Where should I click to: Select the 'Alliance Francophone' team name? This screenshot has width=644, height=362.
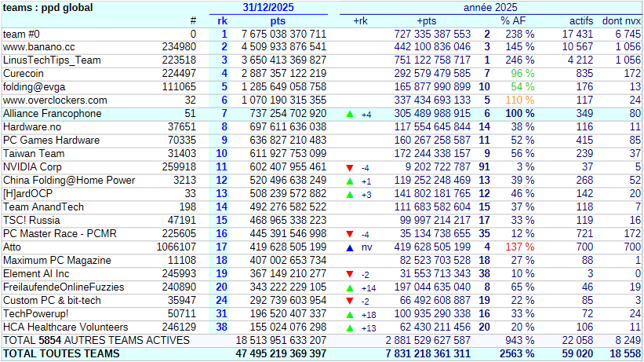click(52, 114)
